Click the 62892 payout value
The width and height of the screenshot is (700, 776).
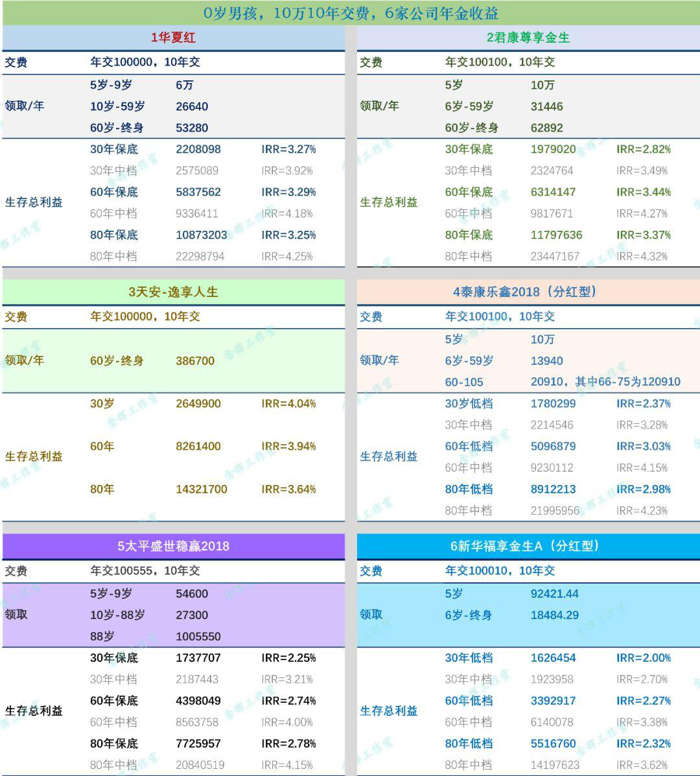(546, 128)
